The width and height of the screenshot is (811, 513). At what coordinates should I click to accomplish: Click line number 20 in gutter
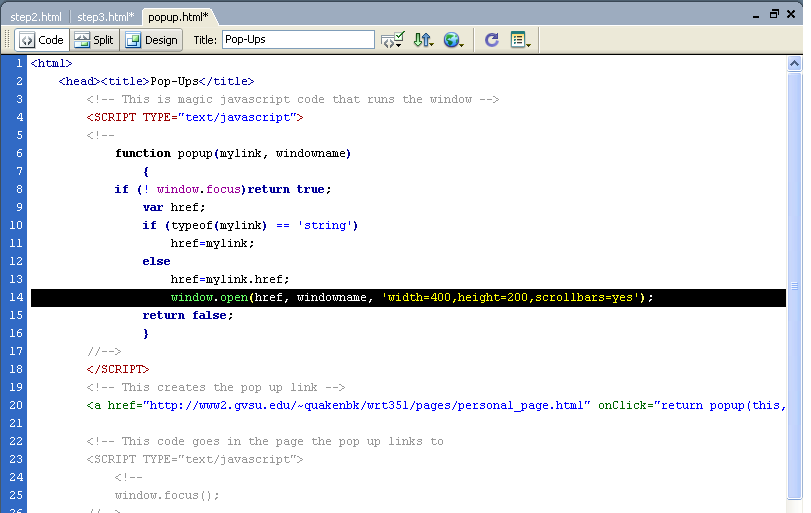(x=16, y=405)
